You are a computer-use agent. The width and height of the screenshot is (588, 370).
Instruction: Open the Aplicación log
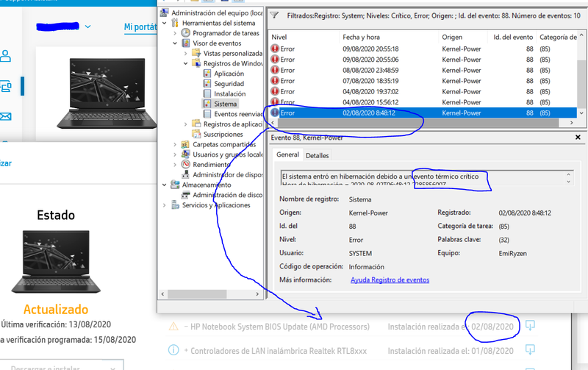[229, 74]
